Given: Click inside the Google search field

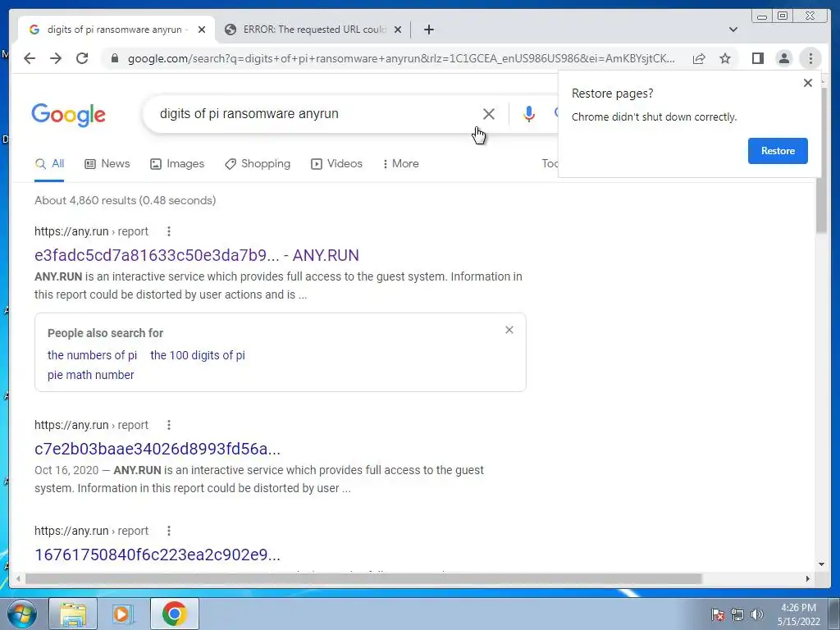Looking at the screenshot, I should (x=316, y=113).
